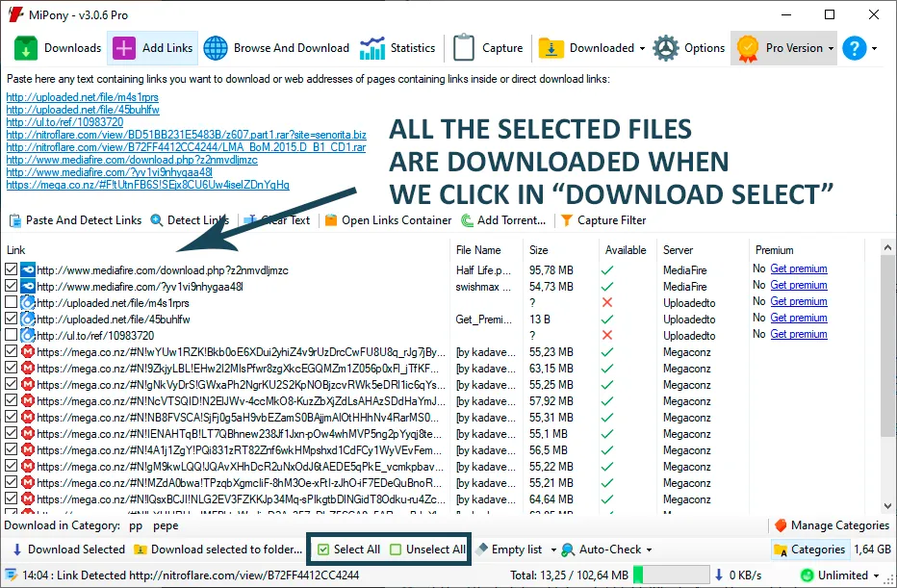Uncheck the 64,64 MB mega row
The width and height of the screenshot is (897, 588).
point(11,499)
